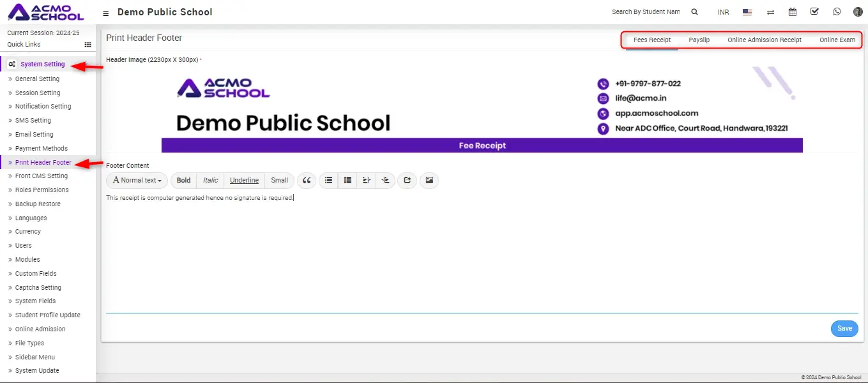Insert image into footer content
The image size is (868, 383).
click(x=429, y=181)
